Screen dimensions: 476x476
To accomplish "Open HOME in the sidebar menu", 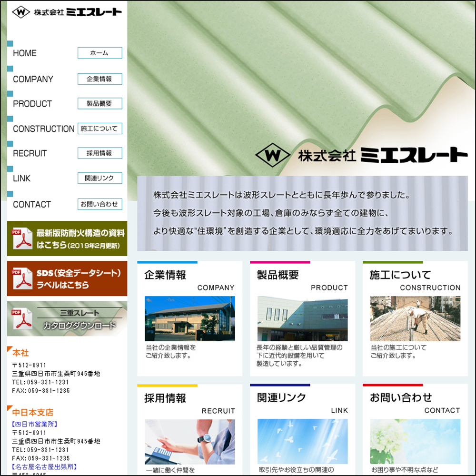I will (x=25, y=53).
